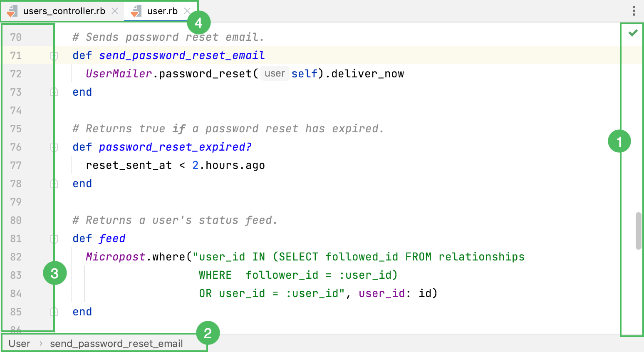Collapse the feed method fold
The height and width of the screenshot is (352, 644).
(54, 239)
